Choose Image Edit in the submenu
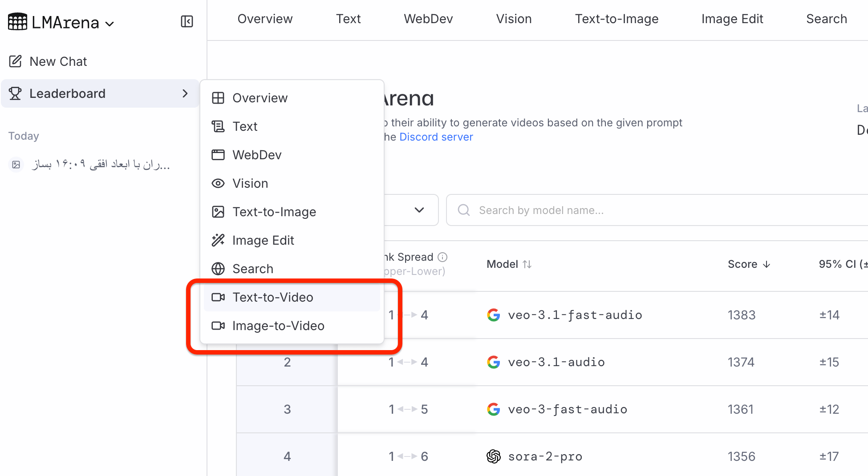 tap(263, 240)
